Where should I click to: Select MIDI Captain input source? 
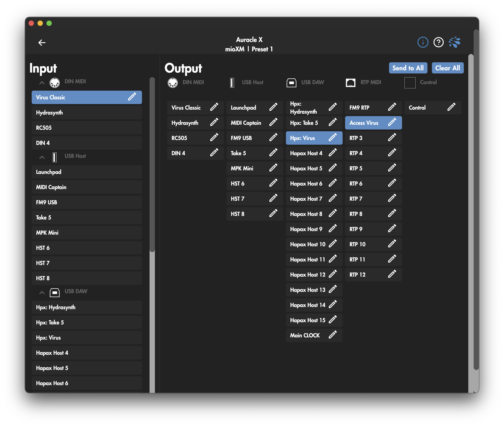click(x=86, y=187)
